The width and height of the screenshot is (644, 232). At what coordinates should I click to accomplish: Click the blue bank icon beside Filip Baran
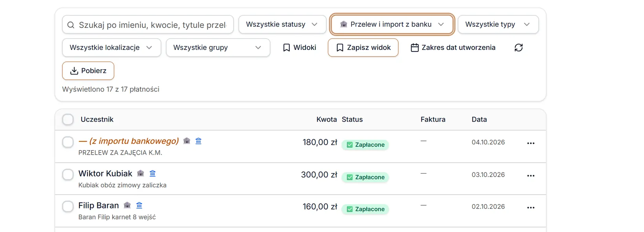(x=139, y=205)
